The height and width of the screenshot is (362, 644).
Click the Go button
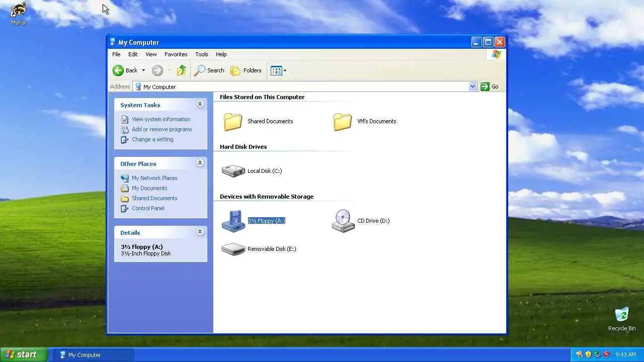coord(490,86)
